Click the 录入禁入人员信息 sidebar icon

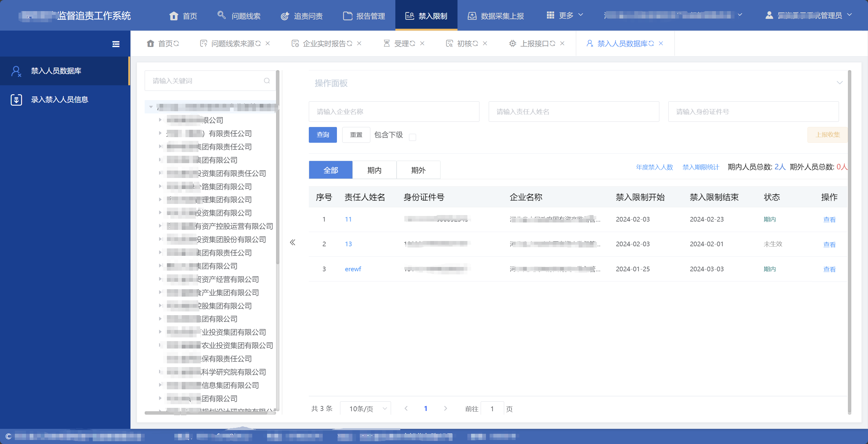point(16,100)
